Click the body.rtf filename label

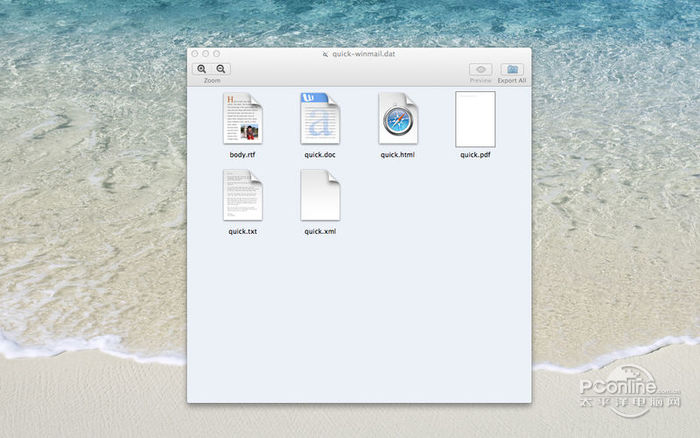(242, 155)
